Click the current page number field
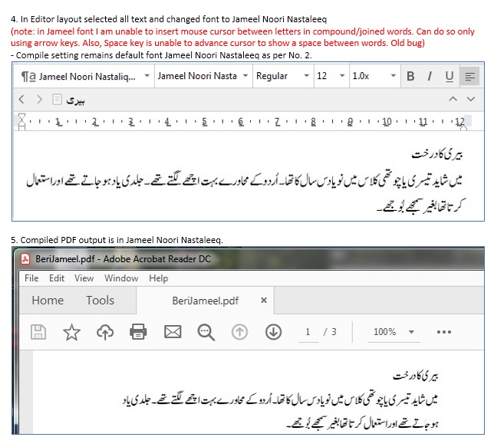This screenshot has height=447, width=504. coord(308,332)
